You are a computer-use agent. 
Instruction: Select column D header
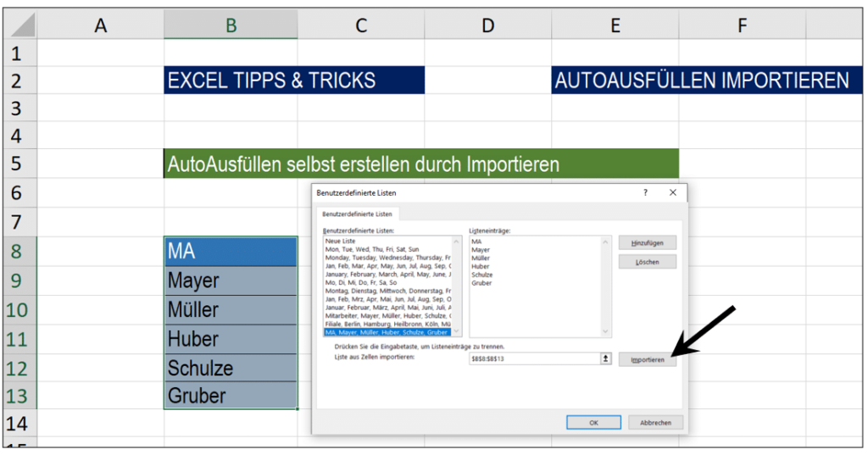pyautogui.click(x=487, y=25)
